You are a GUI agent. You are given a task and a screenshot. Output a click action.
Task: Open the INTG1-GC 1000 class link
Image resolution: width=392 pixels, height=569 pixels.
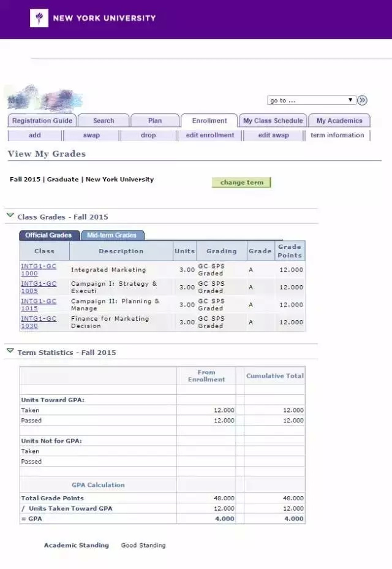(x=39, y=270)
